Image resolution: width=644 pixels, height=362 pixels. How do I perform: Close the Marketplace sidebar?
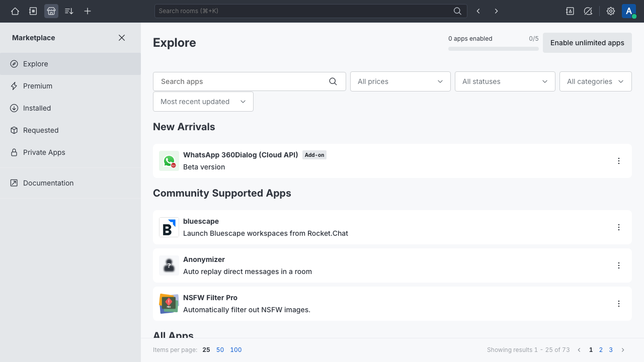(122, 38)
